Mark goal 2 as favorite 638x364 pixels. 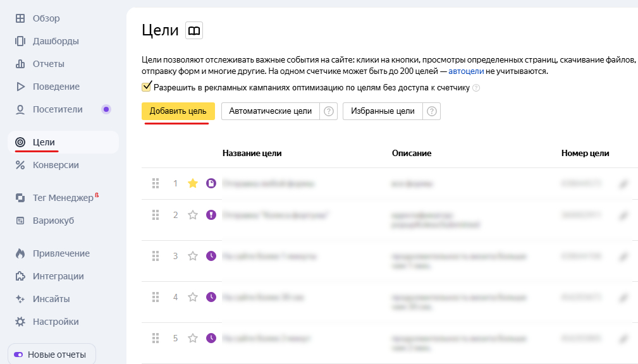click(x=193, y=215)
